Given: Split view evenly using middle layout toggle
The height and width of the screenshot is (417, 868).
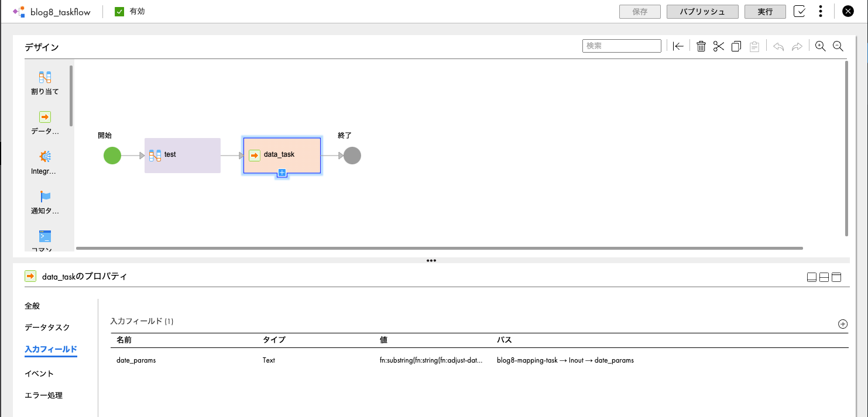Looking at the screenshot, I should click(824, 277).
